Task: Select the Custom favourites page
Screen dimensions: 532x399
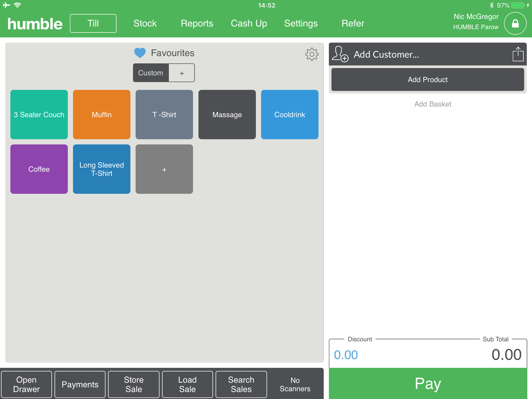Action: [151, 73]
